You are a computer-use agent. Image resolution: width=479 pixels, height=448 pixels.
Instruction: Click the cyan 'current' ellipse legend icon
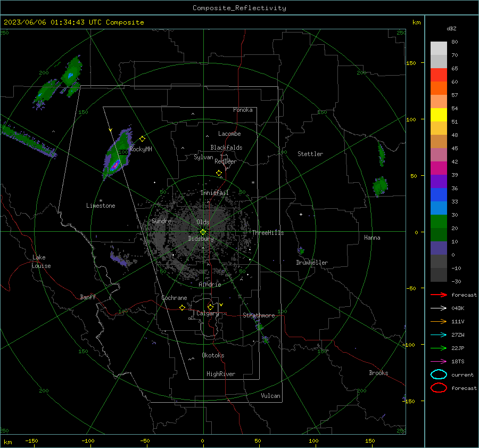(x=439, y=374)
